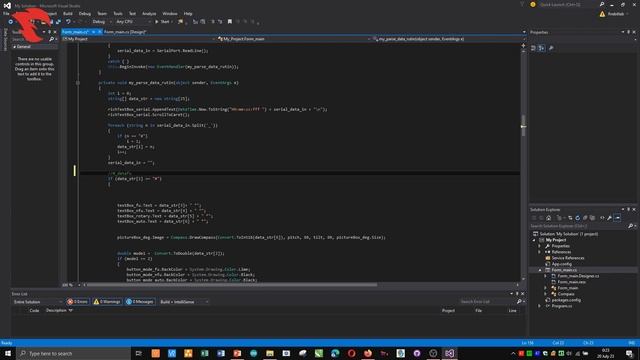Open Properties wrench icon in Solution Explorer toolbar
This screenshot has width=640, height=360.
[x=609, y=218]
